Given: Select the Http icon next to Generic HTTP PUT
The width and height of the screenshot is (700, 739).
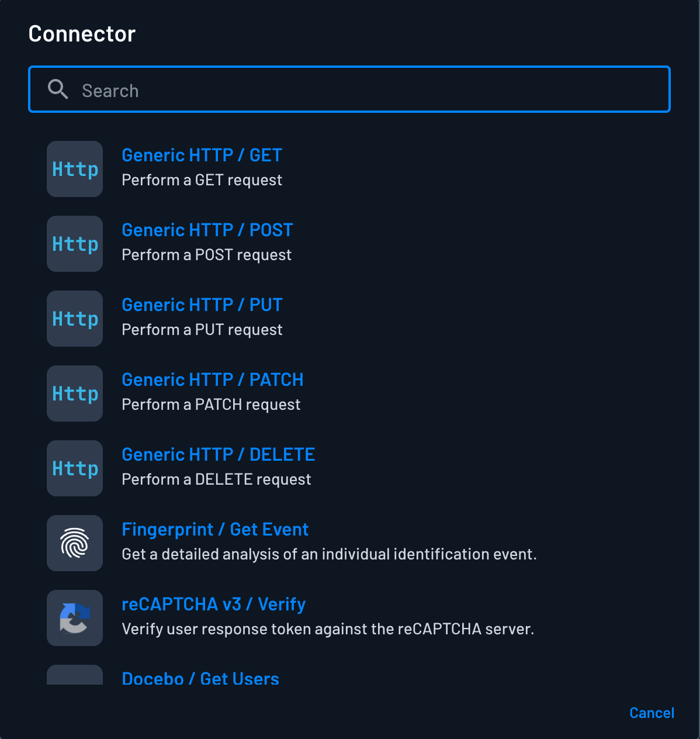Looking at the screenshot, I should (x=74, y=319).
